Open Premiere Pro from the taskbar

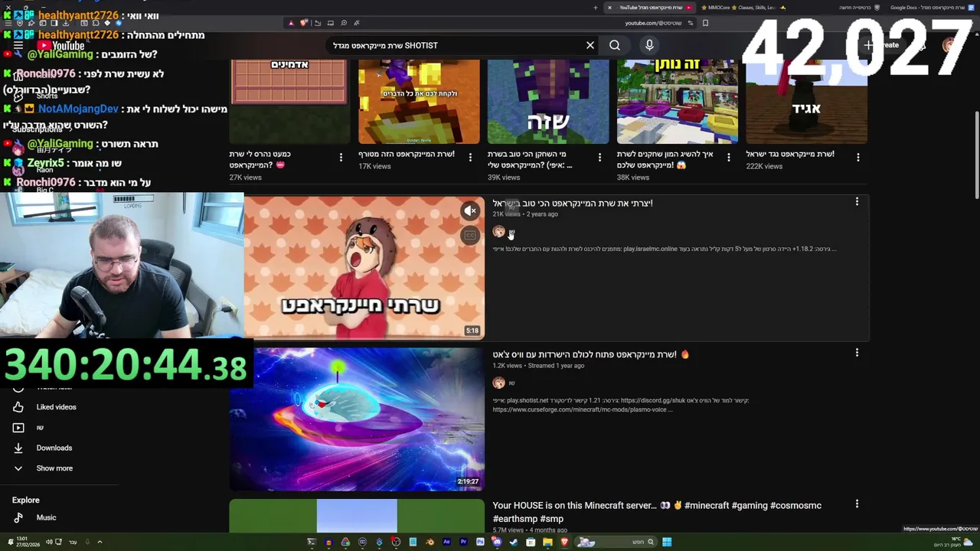(463, 542)
